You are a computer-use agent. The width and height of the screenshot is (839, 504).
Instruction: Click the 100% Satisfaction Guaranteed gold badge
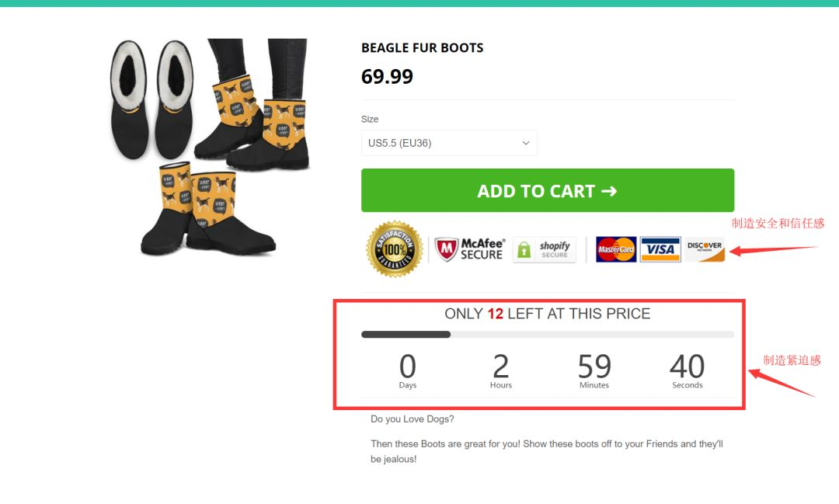395,249
